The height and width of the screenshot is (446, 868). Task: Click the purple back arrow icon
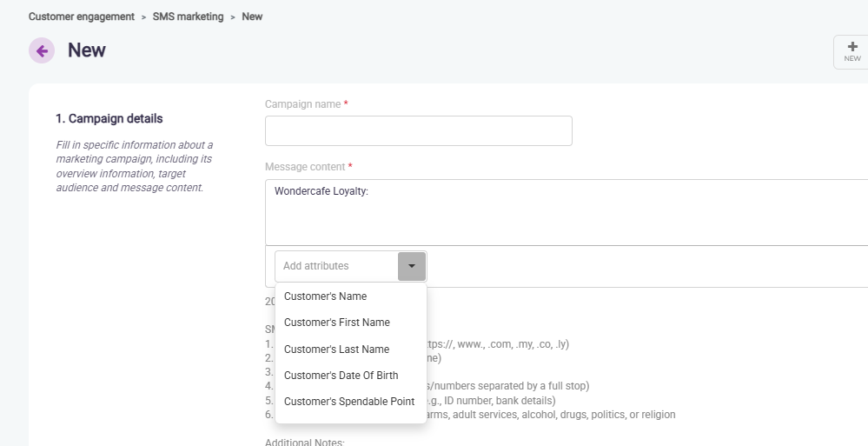click(x=41, y=50)
